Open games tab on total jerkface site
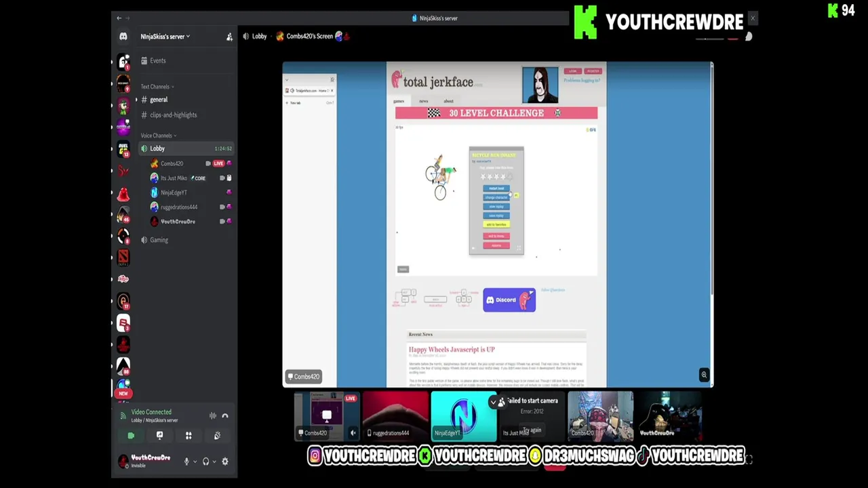Image resolution: width=868 pixels, height=488 pixels. point(399,101)
